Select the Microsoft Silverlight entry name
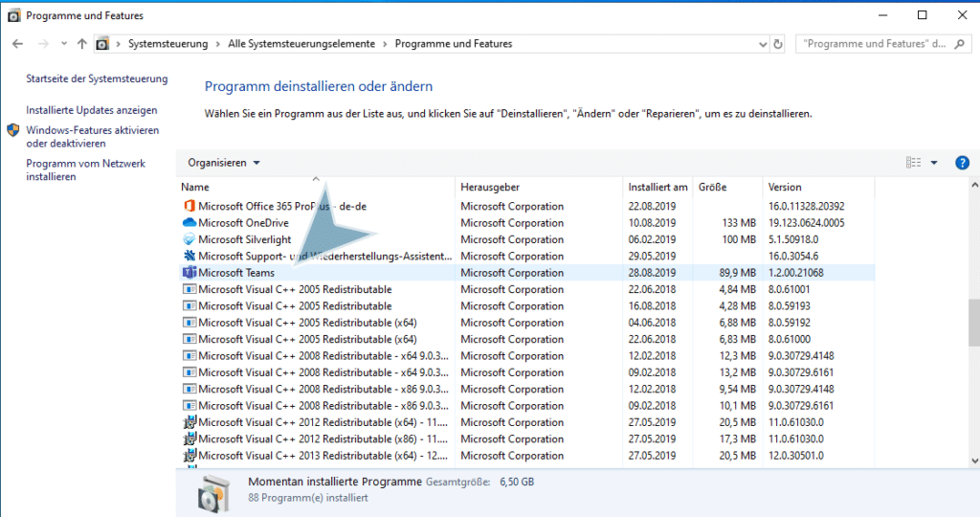This screenshot has height=517, width=980. click(x=245, y=239)
